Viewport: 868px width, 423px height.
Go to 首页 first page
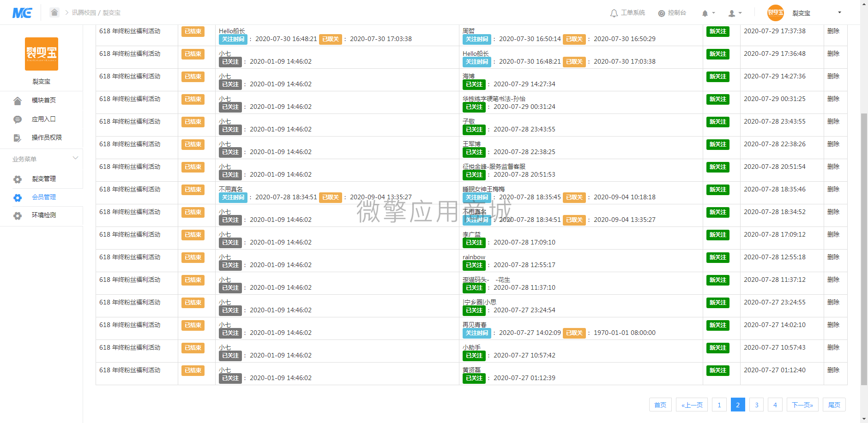coord(660,405)
